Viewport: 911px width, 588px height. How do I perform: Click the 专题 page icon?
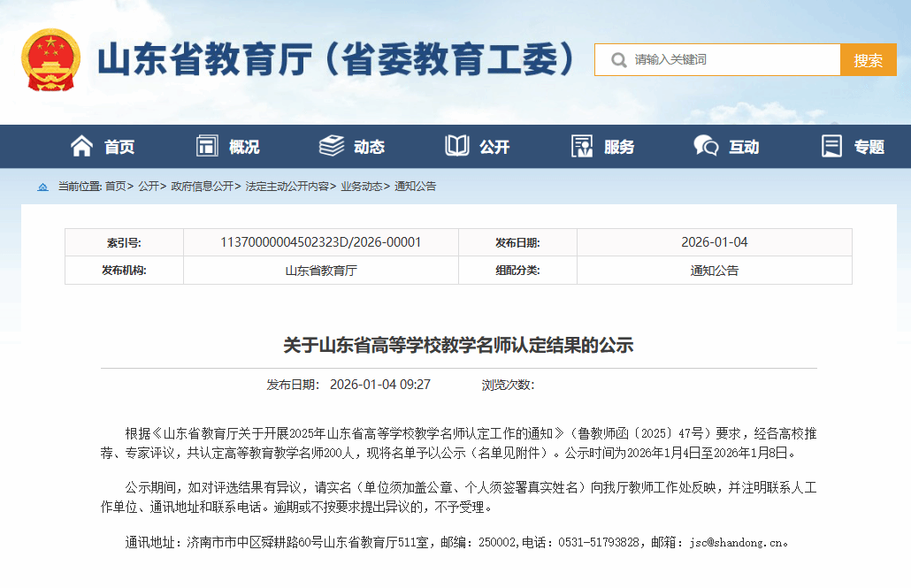click(831, 147)
